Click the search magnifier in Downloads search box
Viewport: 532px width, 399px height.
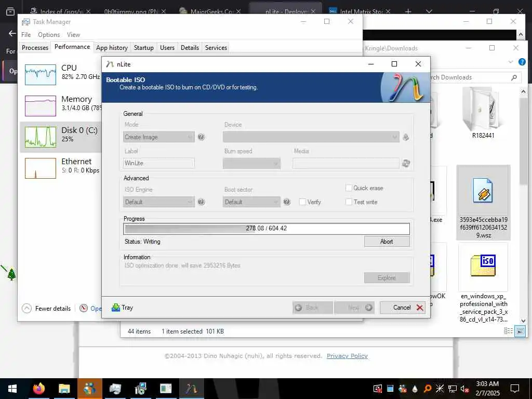[514, 77]
